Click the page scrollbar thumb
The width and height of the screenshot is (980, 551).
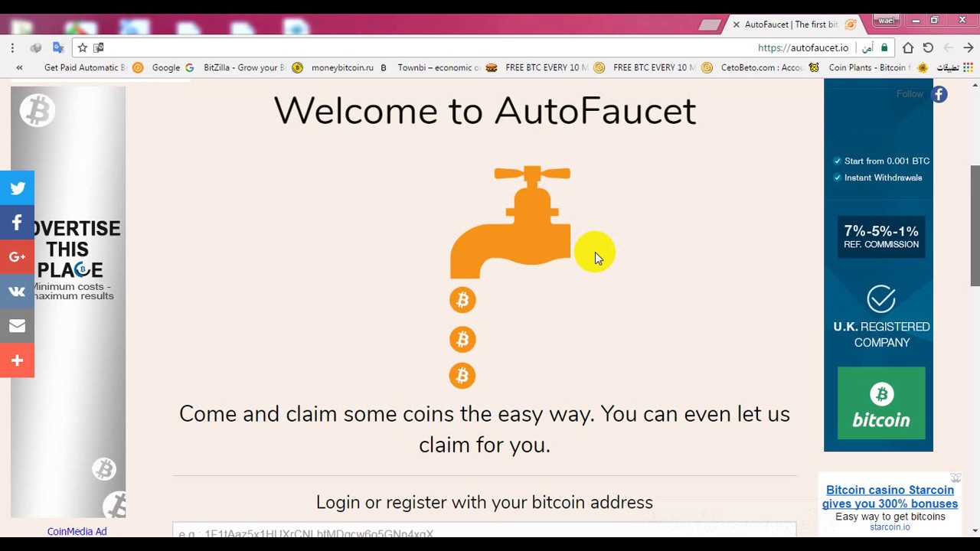click(x=975, y=226)
